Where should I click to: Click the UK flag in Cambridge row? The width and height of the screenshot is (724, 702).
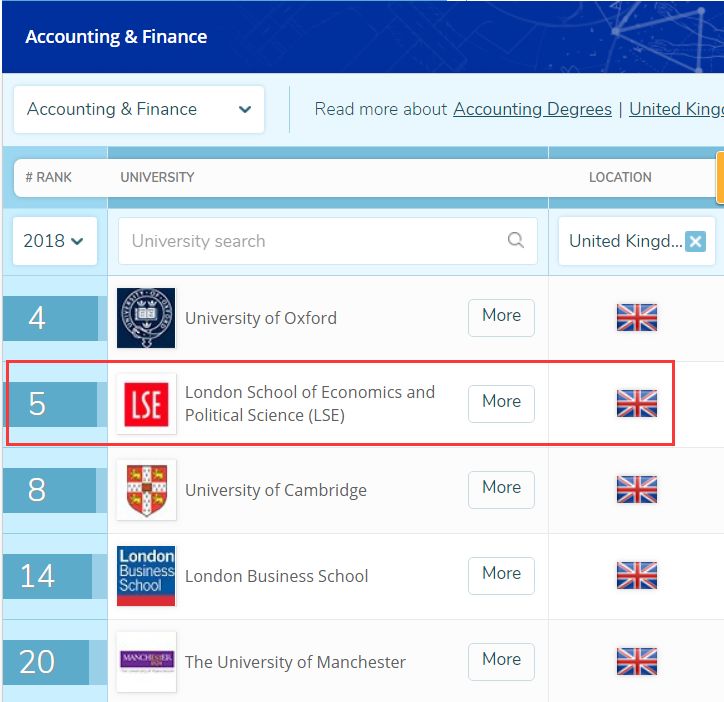click(637, 490)
